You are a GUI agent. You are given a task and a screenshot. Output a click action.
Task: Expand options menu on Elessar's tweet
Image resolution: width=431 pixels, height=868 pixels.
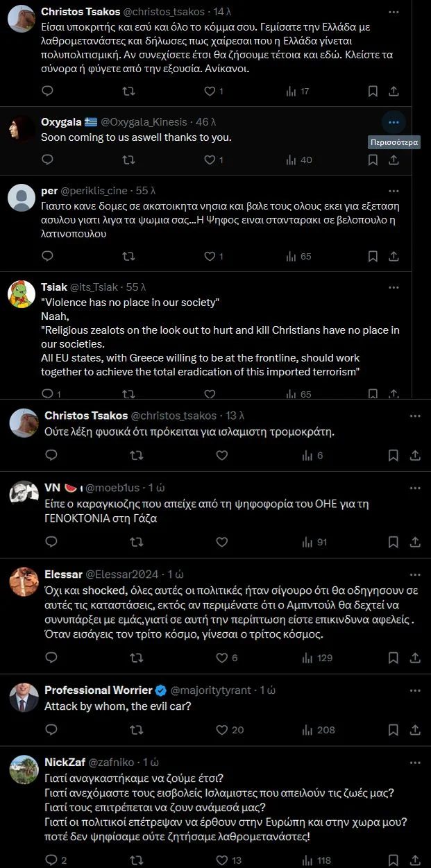point(415,574)
